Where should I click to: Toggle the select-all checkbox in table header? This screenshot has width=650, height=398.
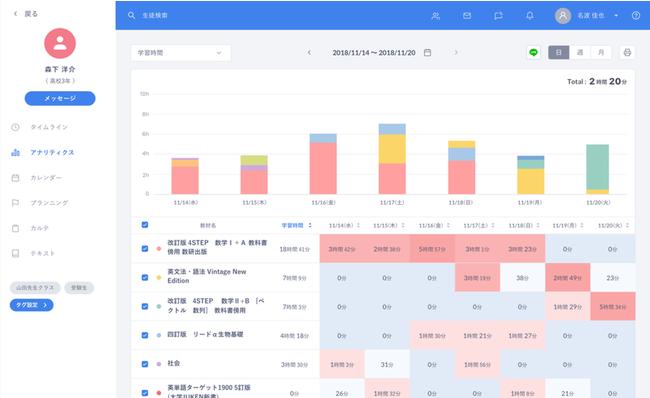145,225
